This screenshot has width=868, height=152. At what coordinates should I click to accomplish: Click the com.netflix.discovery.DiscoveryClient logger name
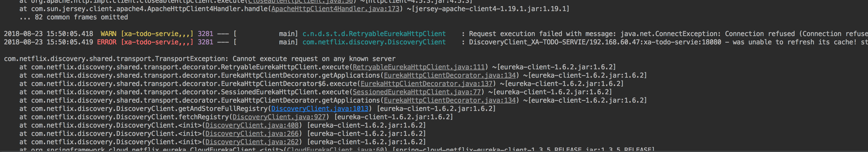click(x=374, y=42)
